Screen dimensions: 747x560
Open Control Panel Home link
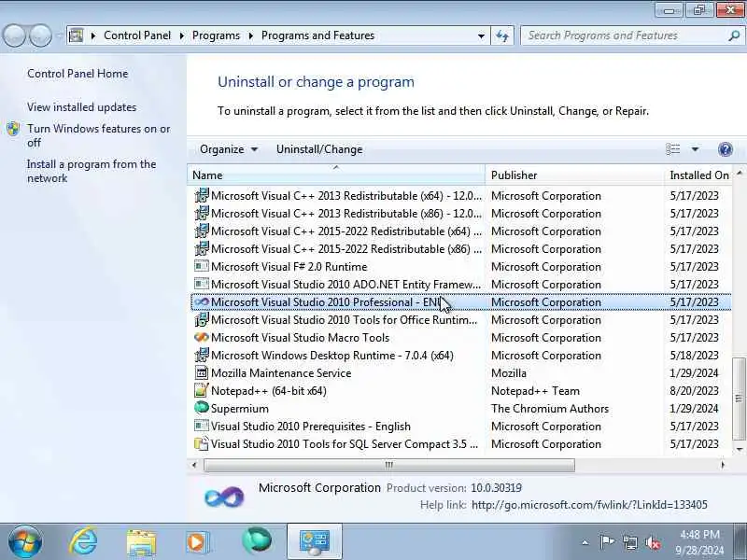[78, 74]
